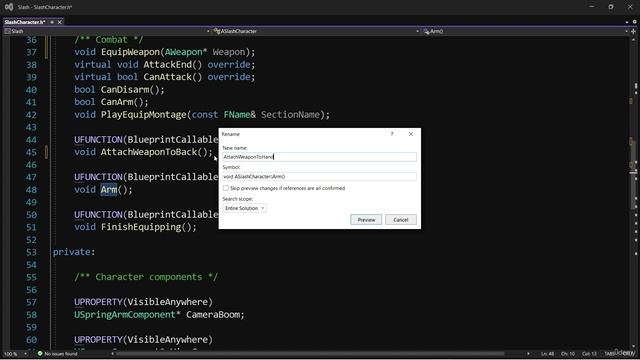Click 'AttackEnd' on line 38
The image size is (640, 360).
(167, 64)
